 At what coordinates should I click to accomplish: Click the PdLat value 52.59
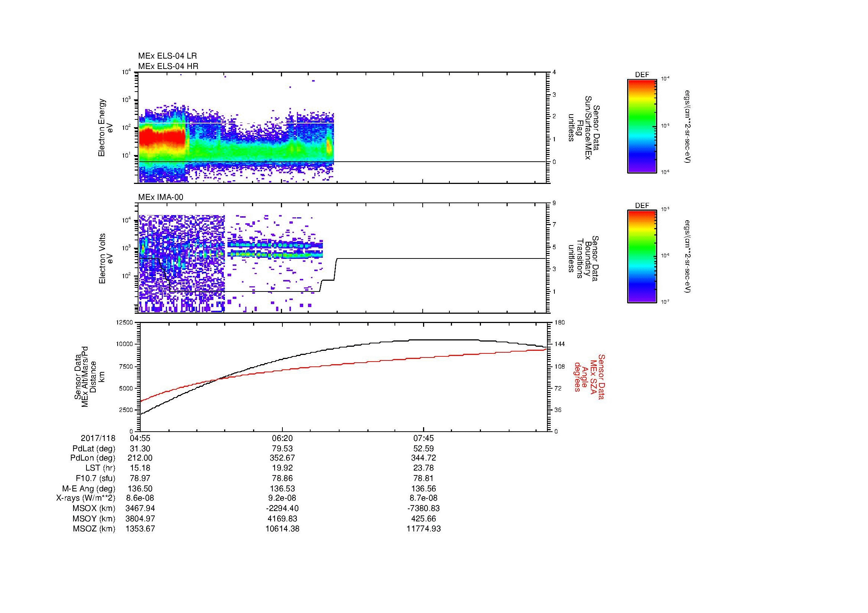click(423, 449)
